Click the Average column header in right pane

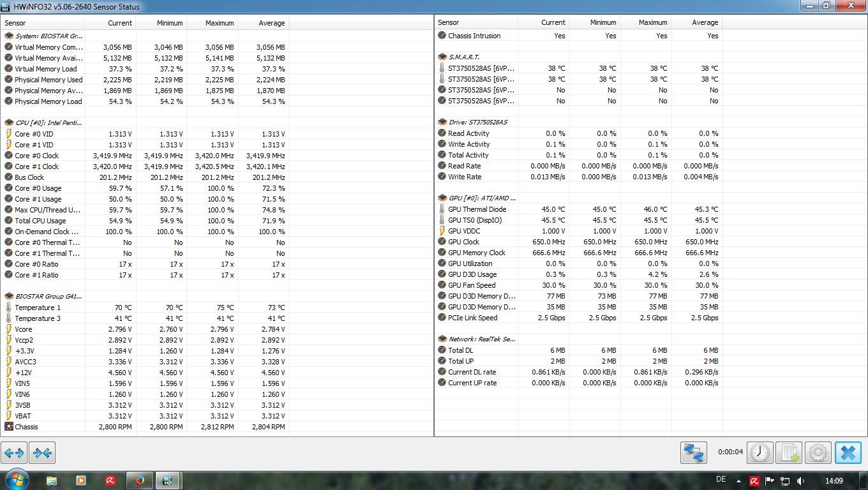[697, 23]
